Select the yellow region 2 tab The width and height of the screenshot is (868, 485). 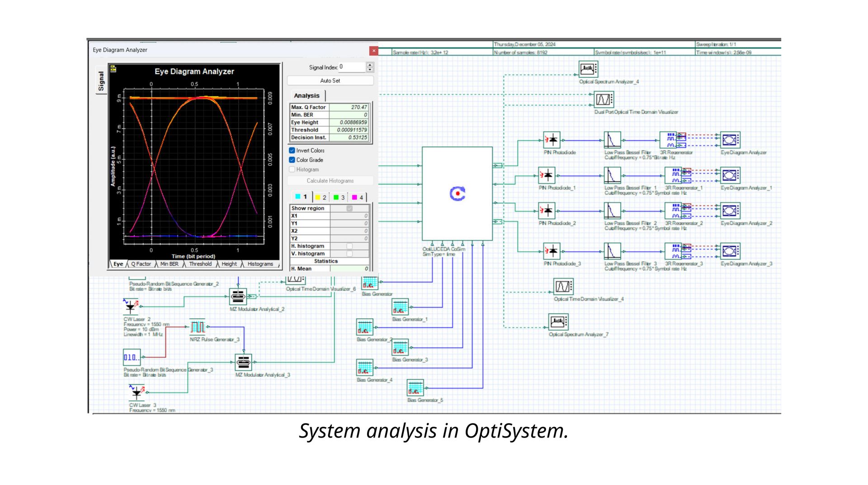[321, 198]
